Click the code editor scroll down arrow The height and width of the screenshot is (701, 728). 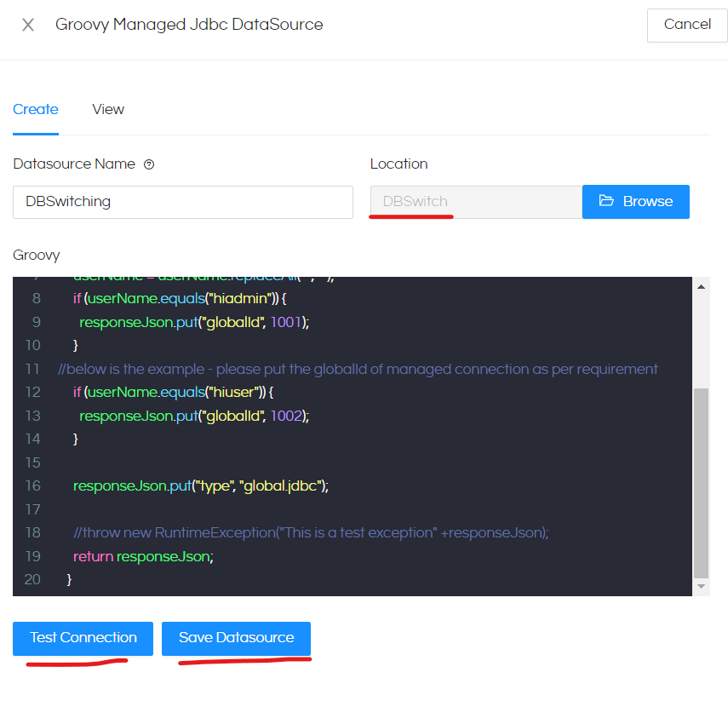(x=701, y=586)
